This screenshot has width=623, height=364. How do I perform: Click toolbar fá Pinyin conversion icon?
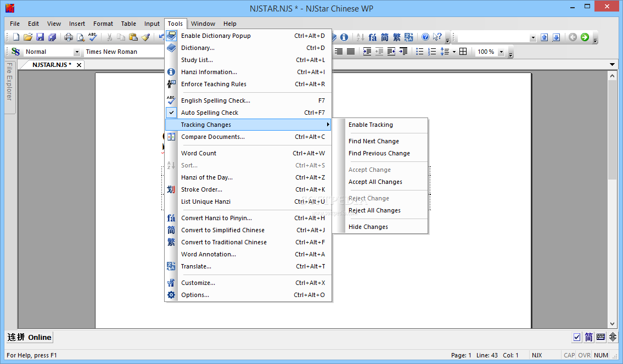click(372, 37)
